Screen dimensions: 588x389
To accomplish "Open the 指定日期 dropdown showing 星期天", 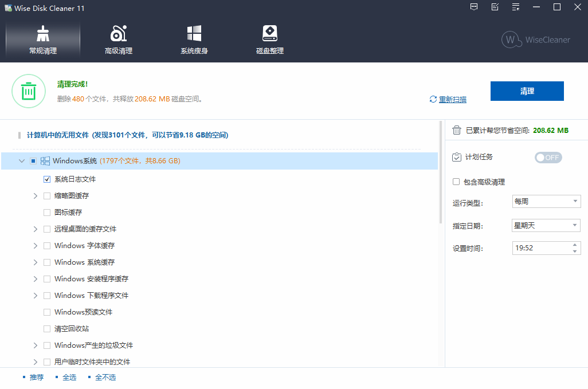I will pyautogui.click(x=546, y=225).
